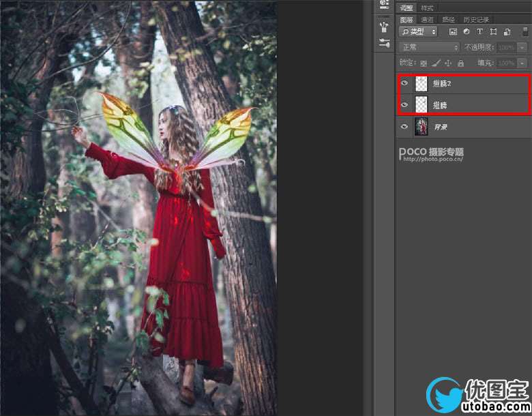532x416 pixels.
Task: Open the 类型 filter type dropdown
Action: click(x=418, y=32)
